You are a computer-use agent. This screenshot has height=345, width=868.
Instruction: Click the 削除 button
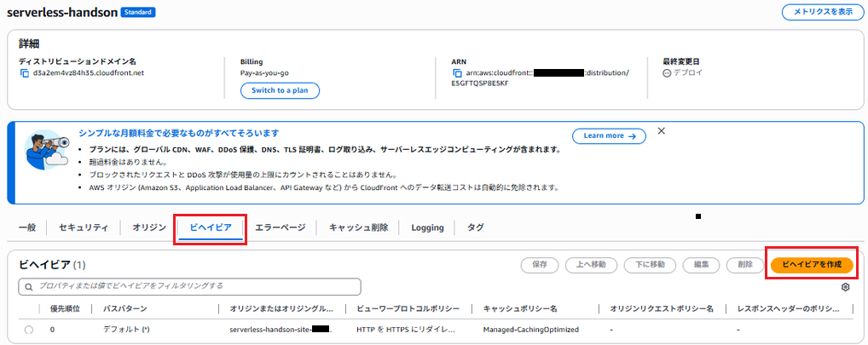[745, 265]
